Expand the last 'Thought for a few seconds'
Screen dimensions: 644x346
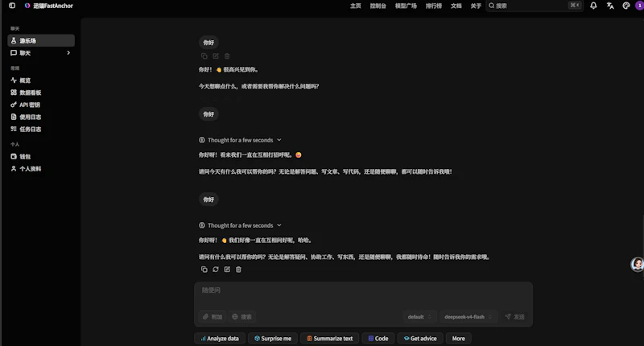tap(241, 225)
